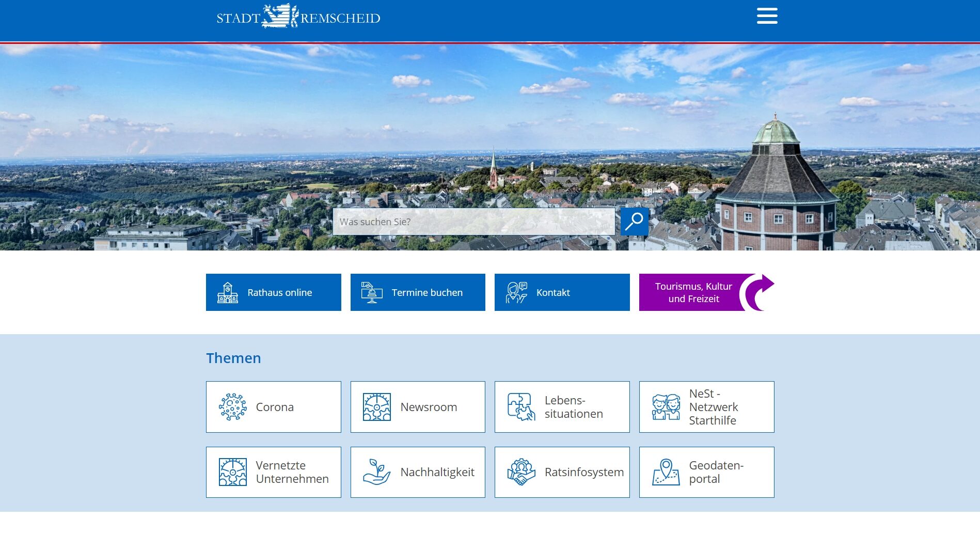Click the magnifying glass search button

[x=634, y=222]
